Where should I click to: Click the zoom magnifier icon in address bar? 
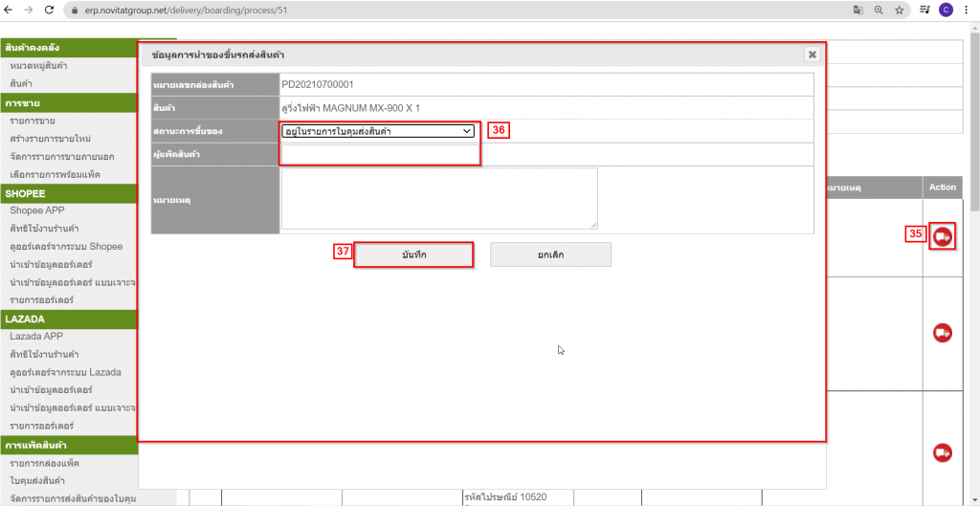click(879, 10)
